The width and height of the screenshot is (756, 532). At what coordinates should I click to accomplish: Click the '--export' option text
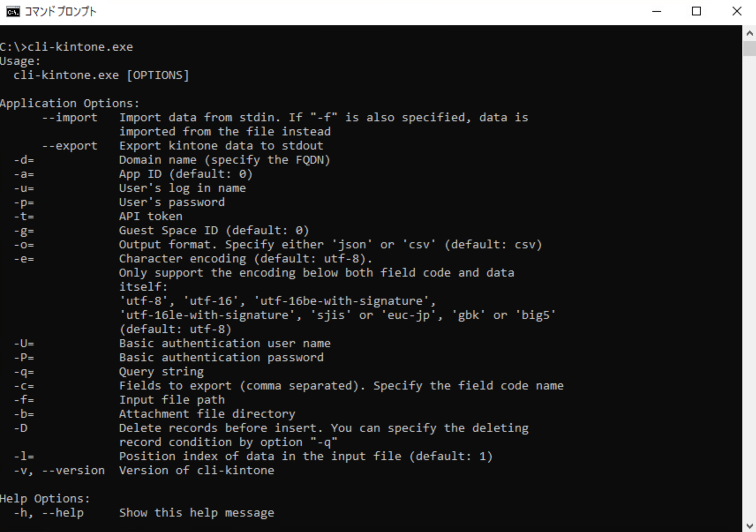coord(70,146)
